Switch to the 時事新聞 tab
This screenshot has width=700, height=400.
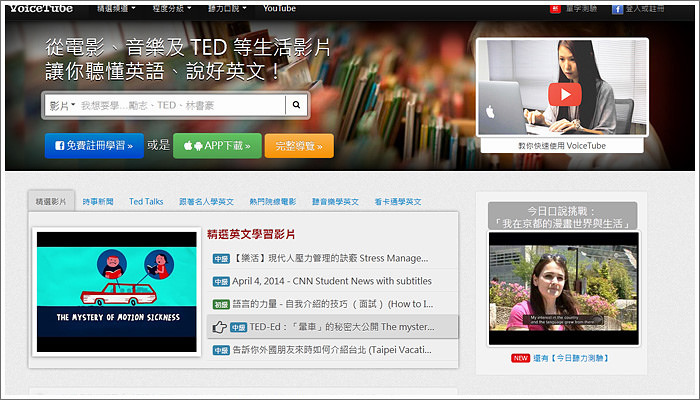[x=98, y=202]
